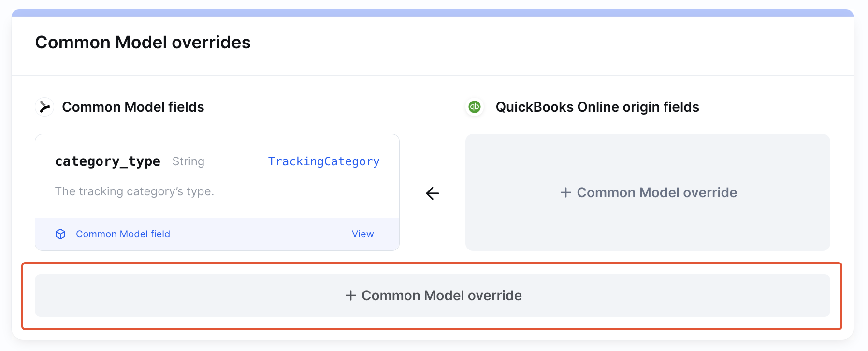Select the category_type field name
Viewport: 868px width, 351px height.
(107, 161)
